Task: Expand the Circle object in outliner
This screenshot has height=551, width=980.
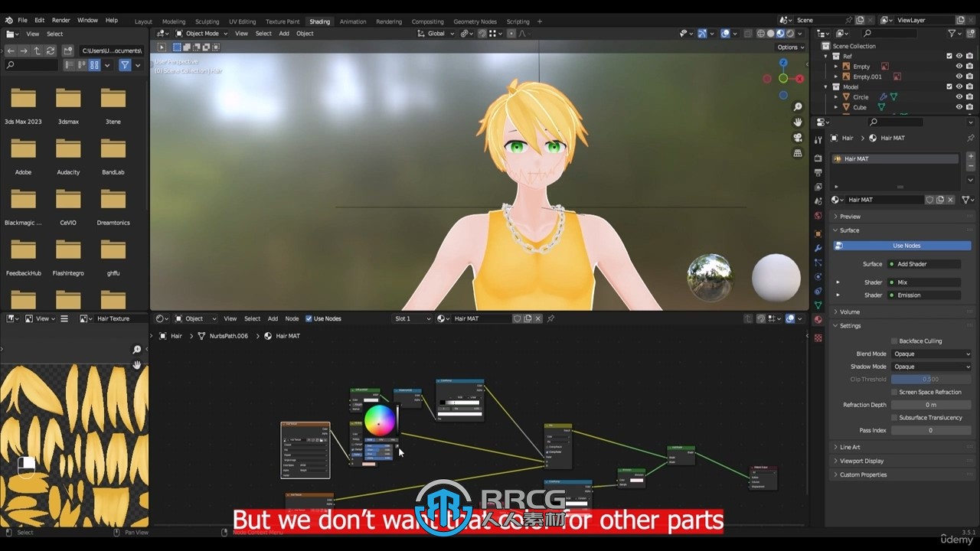Action: [836, 97]
